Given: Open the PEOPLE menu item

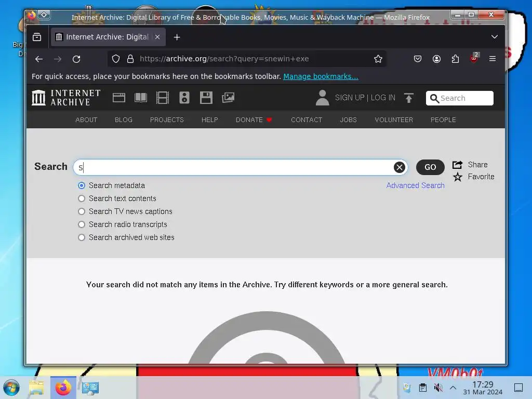Looking at the screenshot, I should 443,120.
